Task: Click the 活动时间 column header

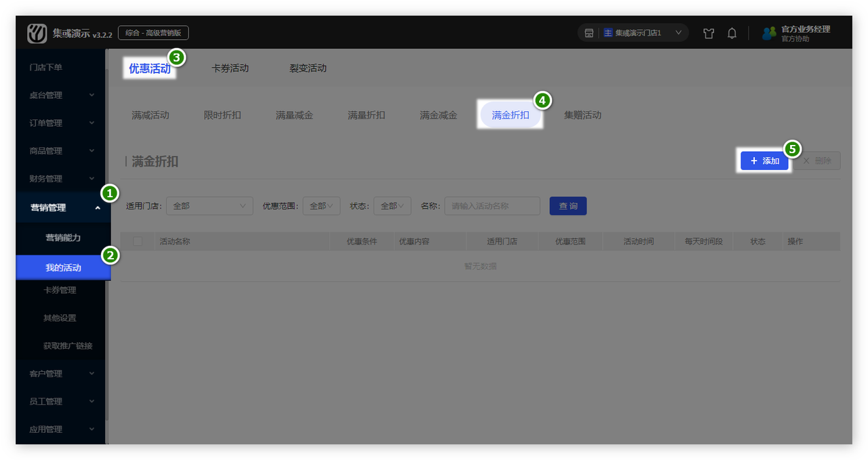Action: [639, 241]
